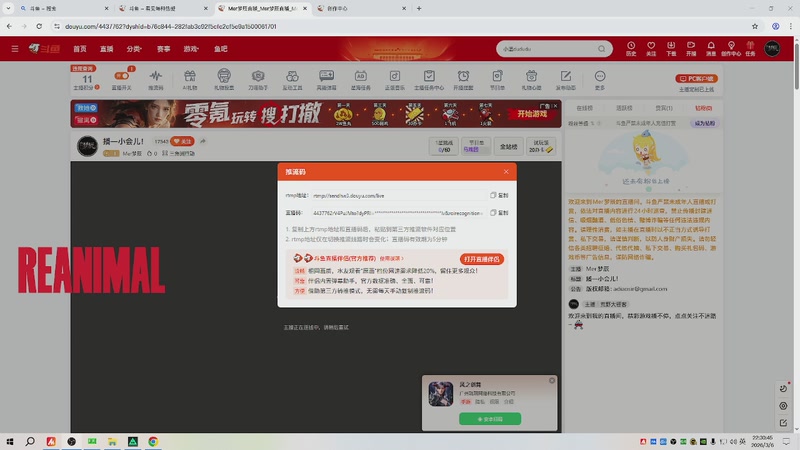Toggle the 直播开关 live switch
The height and width of the screenshot is (450, 800).
point(121,76)
